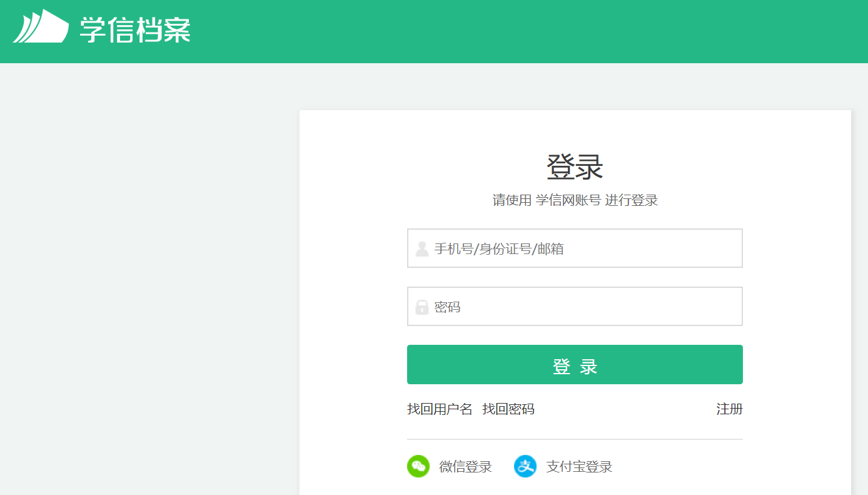868x495 pixels.
Task: Click the 学信档案 header title text
Action: [x=134, y=29]
